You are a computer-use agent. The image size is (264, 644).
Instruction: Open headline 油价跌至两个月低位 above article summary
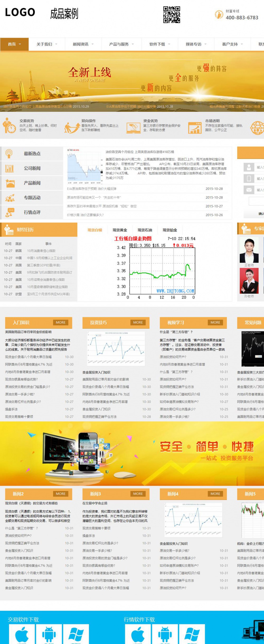click(140, 152)
